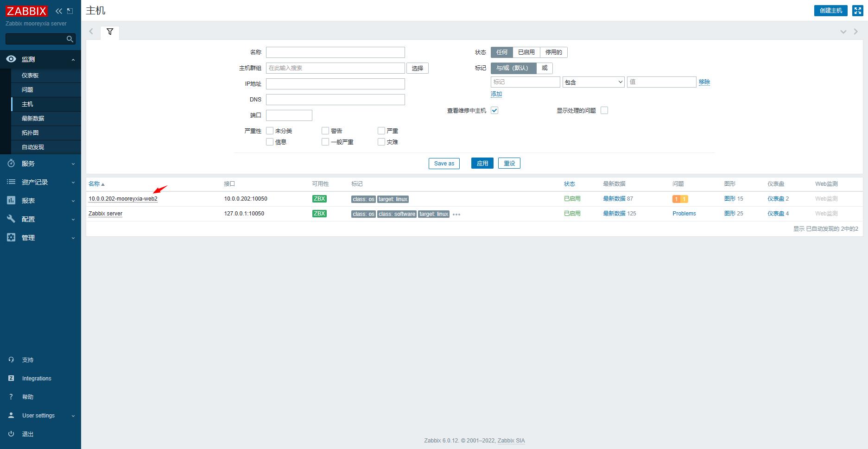The height and width of the screenshot is (449, 868).
Task: Open 仪表板 menu item
Action: (46, 75)
